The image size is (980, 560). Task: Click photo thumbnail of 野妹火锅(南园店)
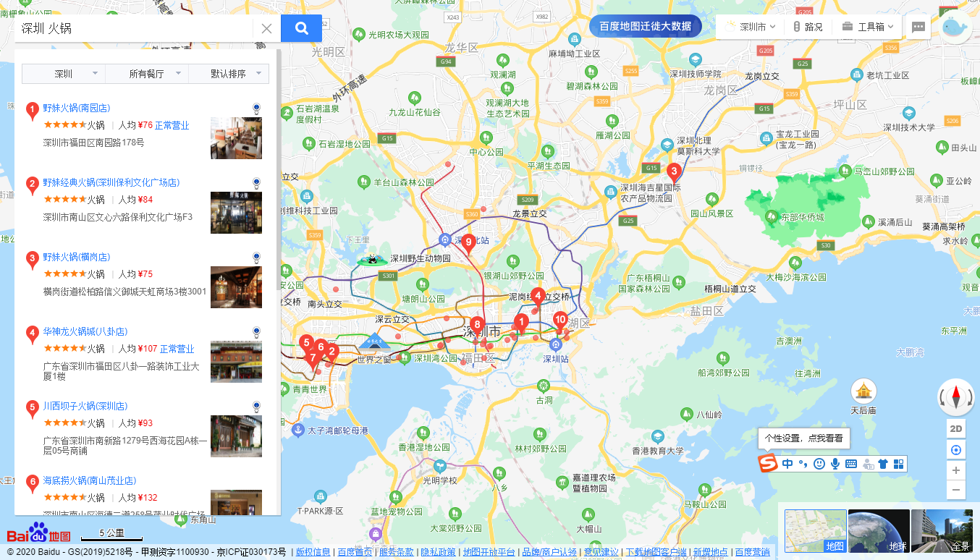pos(236,138)
